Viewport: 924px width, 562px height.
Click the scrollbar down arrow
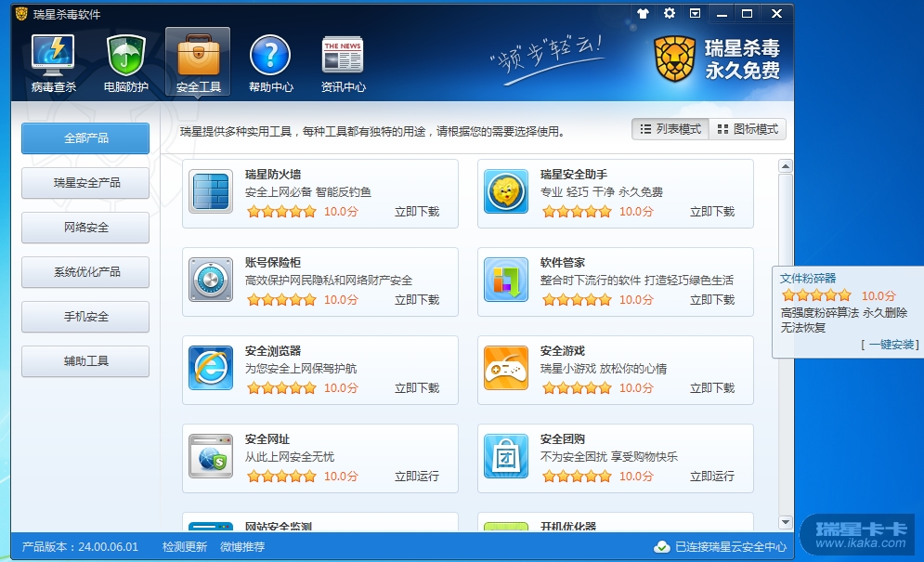pos(785,522)
